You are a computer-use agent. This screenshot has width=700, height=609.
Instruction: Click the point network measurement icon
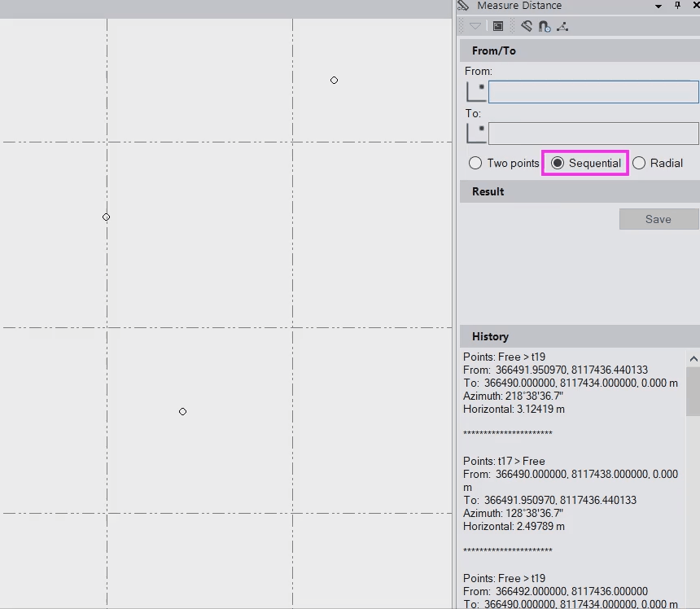click(562, 25)
